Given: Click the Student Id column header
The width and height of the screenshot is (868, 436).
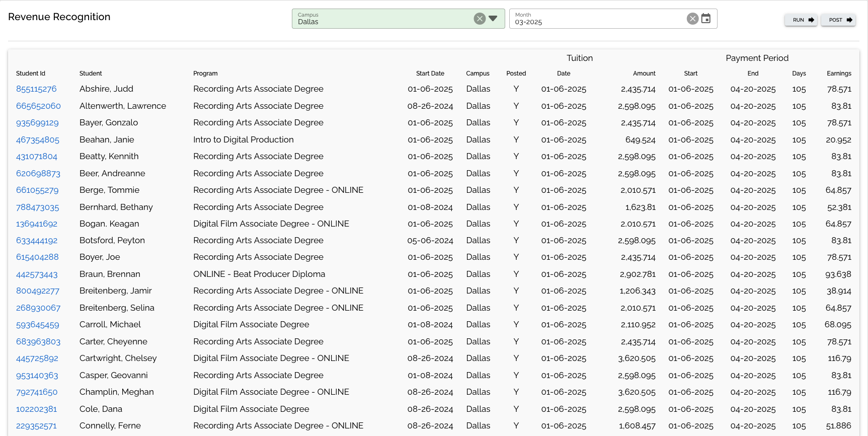Looking at the screenshot, I should point(31,74).
